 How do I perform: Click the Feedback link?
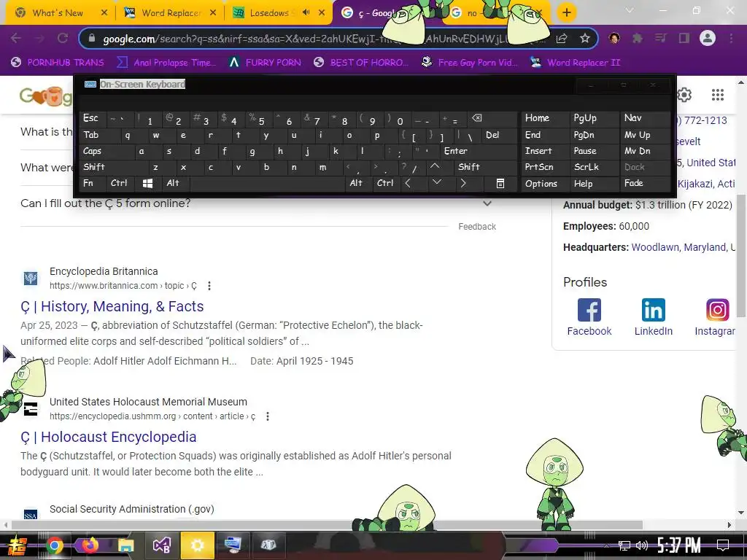coord(477,227)
